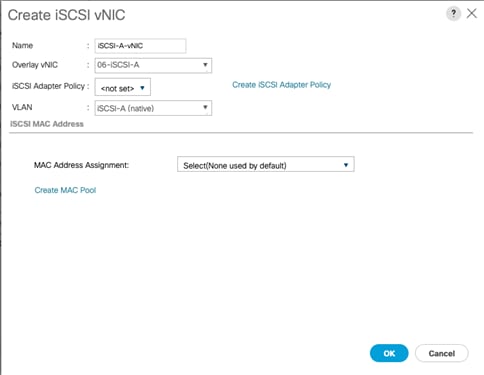
Task: Close the Create iSCSI vNIC dialog
Action: 472,13
